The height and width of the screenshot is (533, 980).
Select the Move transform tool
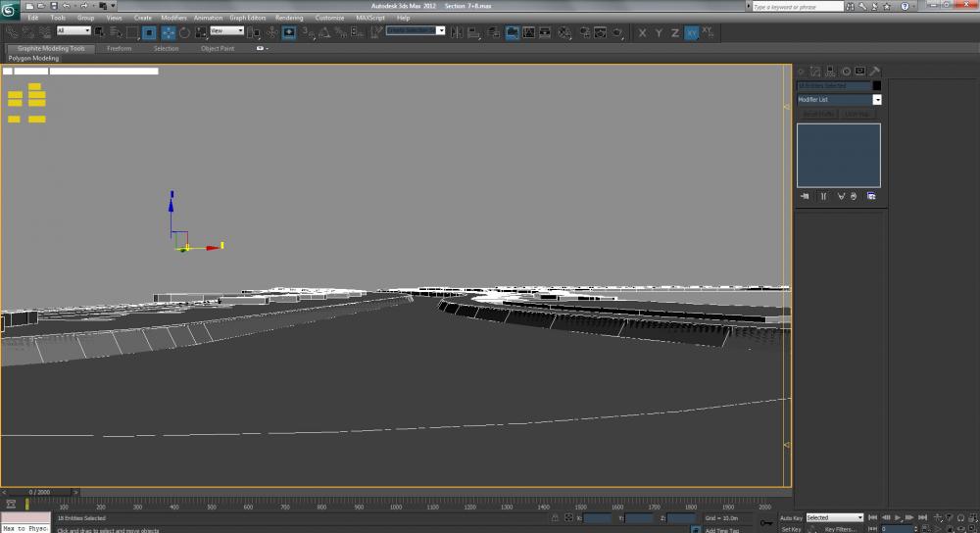(168, 32)
